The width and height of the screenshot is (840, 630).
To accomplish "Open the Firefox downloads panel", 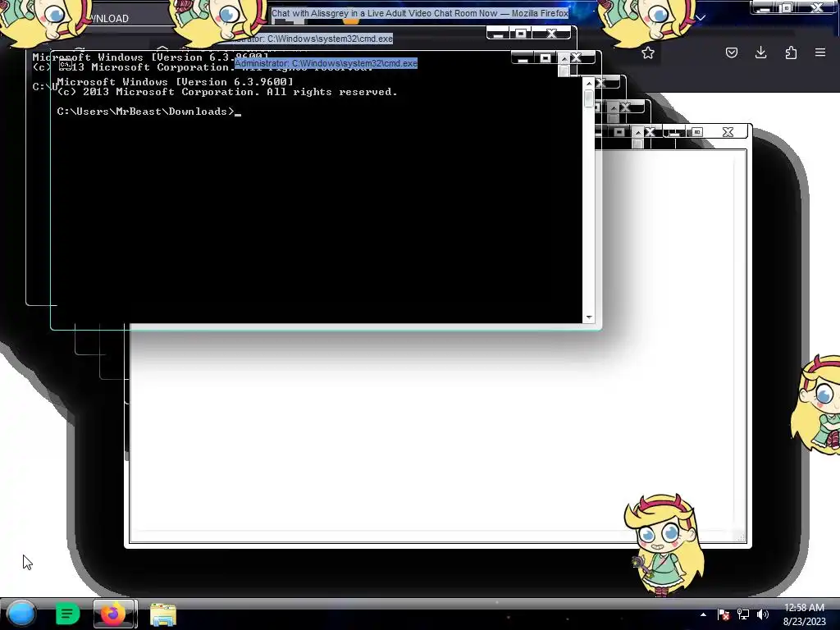I will (x=760, y=52).
